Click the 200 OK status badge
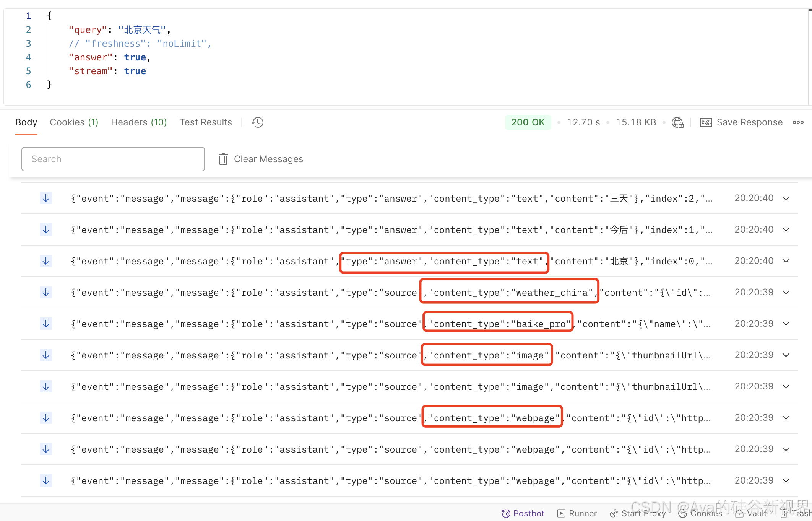 (528, 122)
